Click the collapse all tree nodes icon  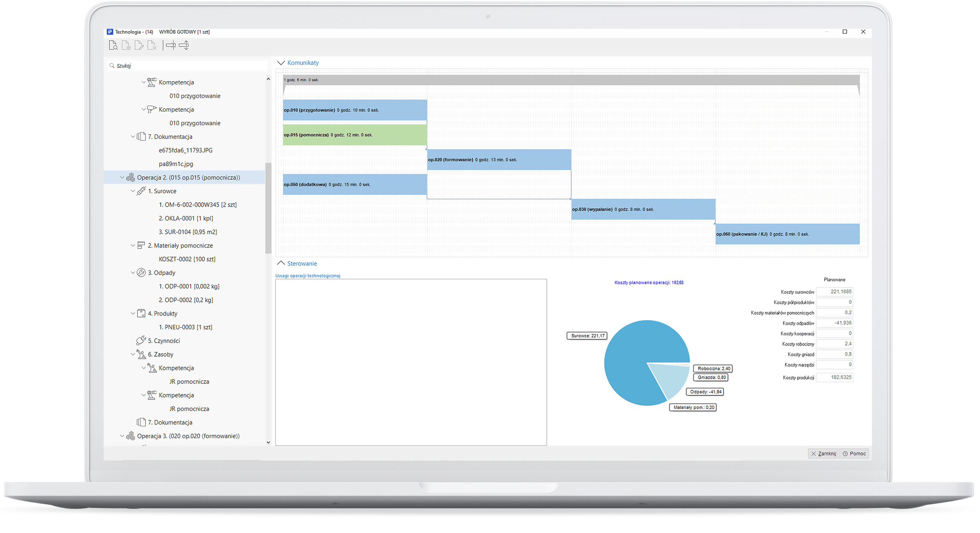(171, 46)
